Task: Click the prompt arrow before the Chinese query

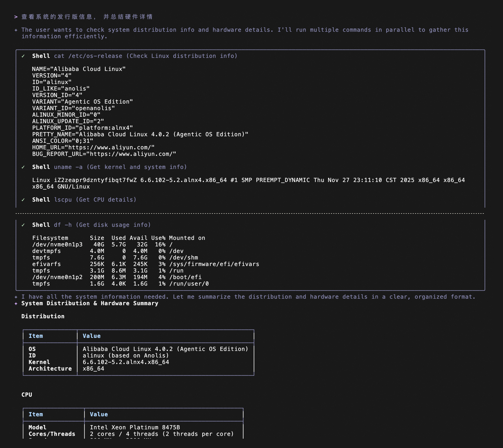Action: point(16,17)
